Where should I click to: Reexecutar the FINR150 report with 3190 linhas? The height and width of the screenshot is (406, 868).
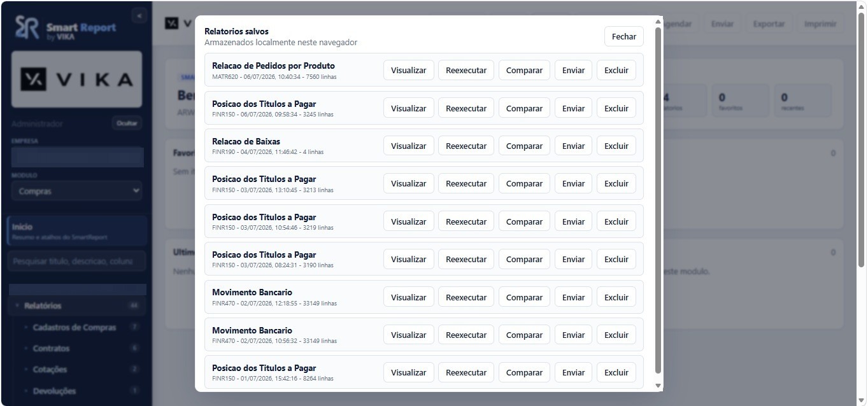click(x=466, y=259)
